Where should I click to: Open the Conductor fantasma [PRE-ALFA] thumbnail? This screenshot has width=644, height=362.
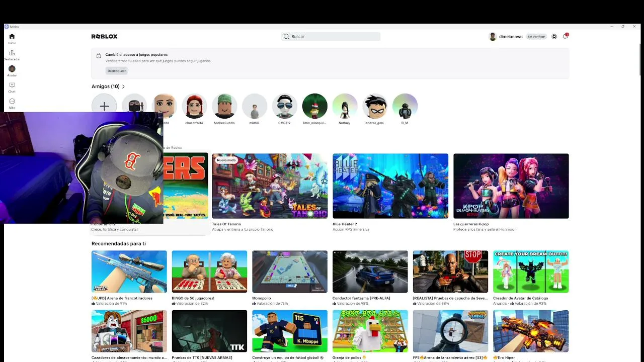(370, 271)
